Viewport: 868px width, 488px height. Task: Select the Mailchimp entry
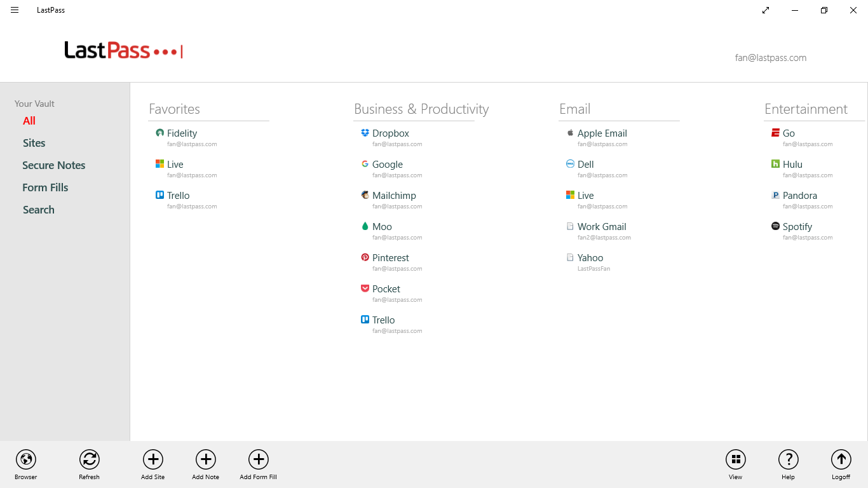[394, 196]
